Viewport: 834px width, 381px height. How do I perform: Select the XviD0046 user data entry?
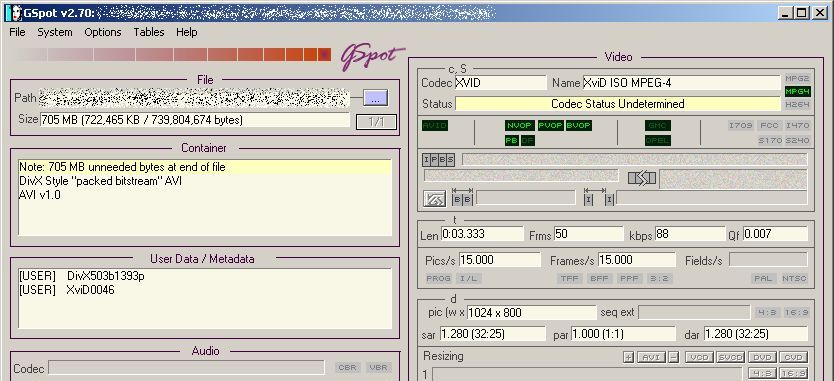pos(66,290)
